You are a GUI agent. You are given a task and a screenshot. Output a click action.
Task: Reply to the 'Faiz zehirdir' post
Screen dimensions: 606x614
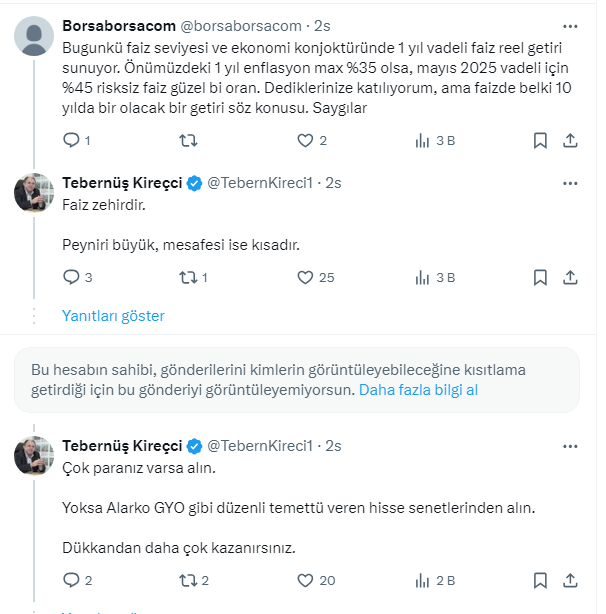71,277
